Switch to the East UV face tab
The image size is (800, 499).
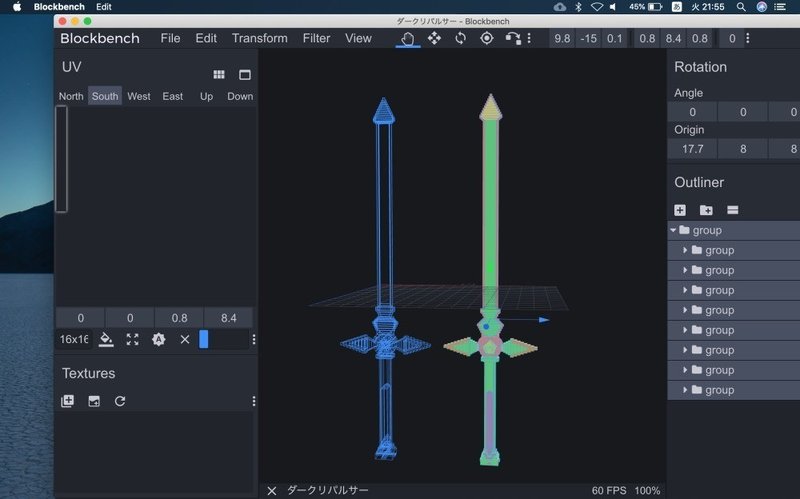(172, 96)
